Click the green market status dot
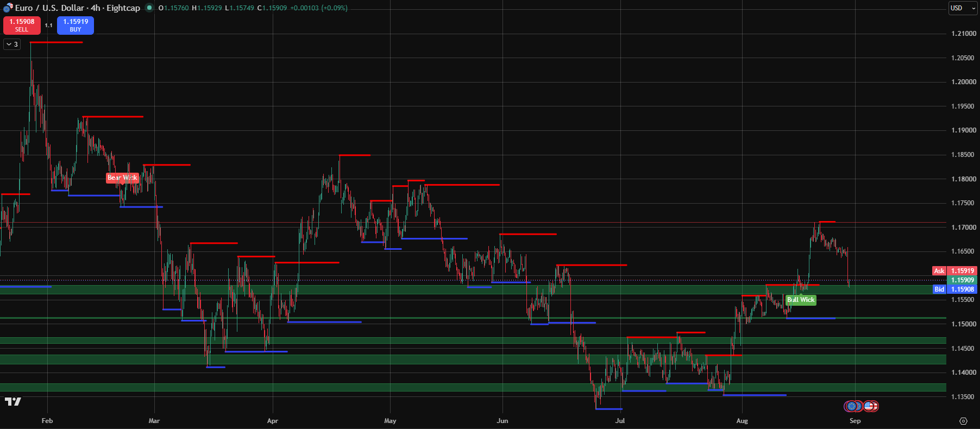This screenshot has height=429, width=980. (149, 8)
